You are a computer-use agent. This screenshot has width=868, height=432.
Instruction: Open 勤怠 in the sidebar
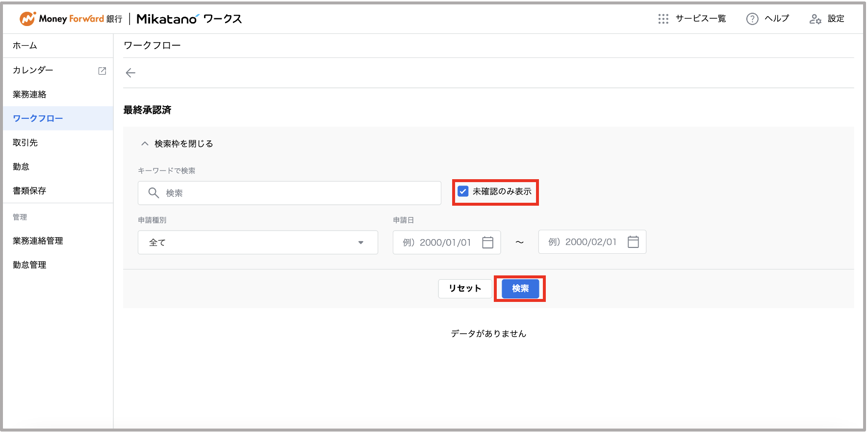58,166
